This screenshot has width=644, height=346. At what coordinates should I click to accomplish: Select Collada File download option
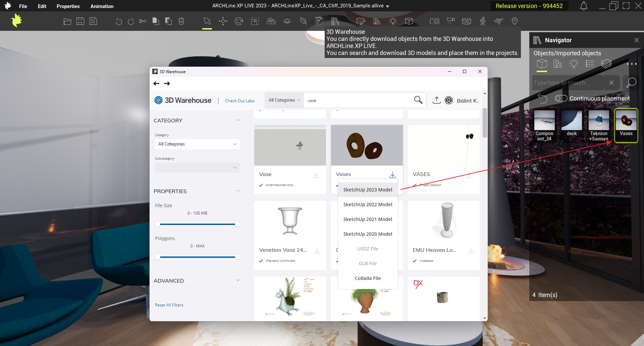tap(368, 278)
